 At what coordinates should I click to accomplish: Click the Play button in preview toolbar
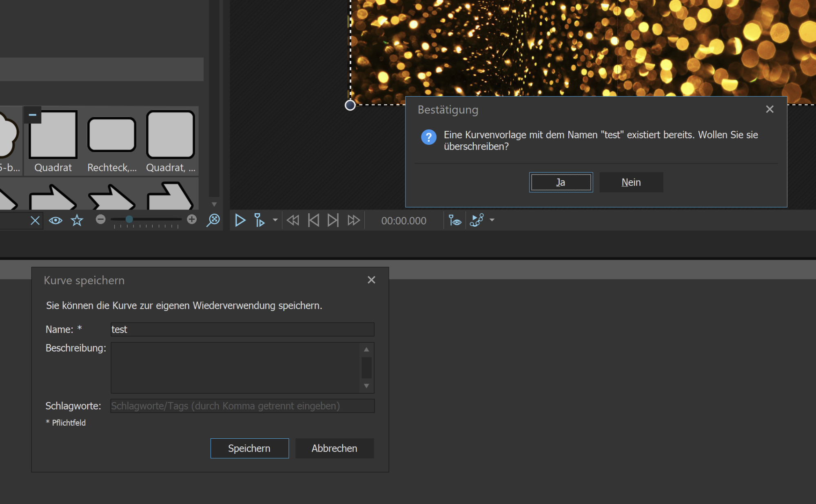point(240,221)
